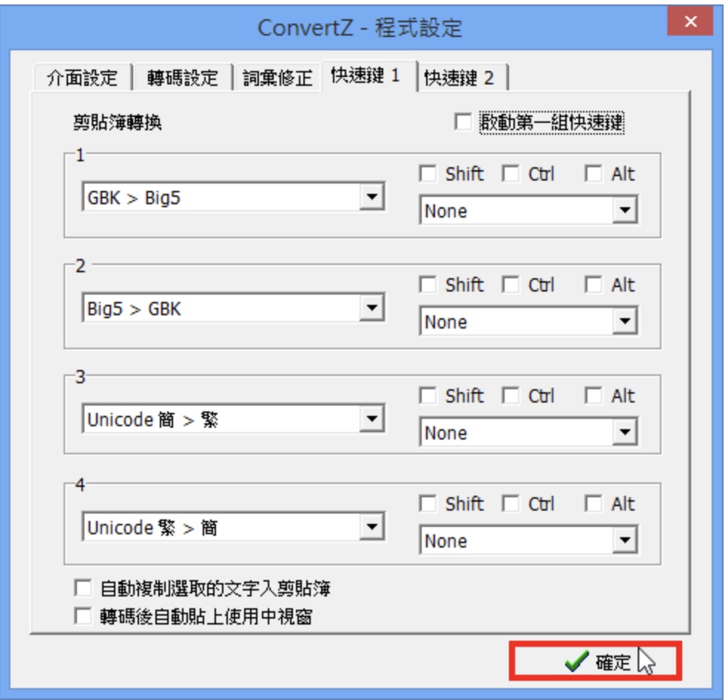The width and height of the screenshot is (728, 700).
Task: Select the 詞彙修正 tab
Action: coord(277,78)
